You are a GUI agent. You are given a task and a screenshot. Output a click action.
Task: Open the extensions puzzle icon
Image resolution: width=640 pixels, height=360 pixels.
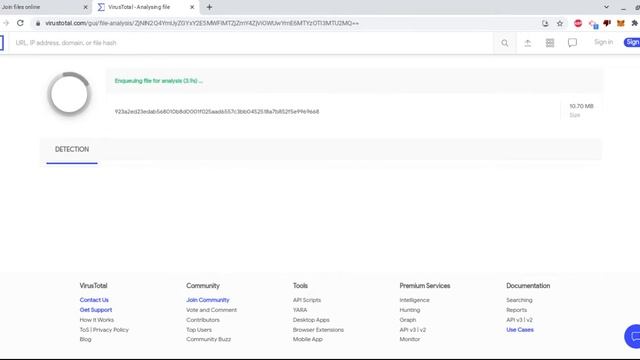coord(635,24)
